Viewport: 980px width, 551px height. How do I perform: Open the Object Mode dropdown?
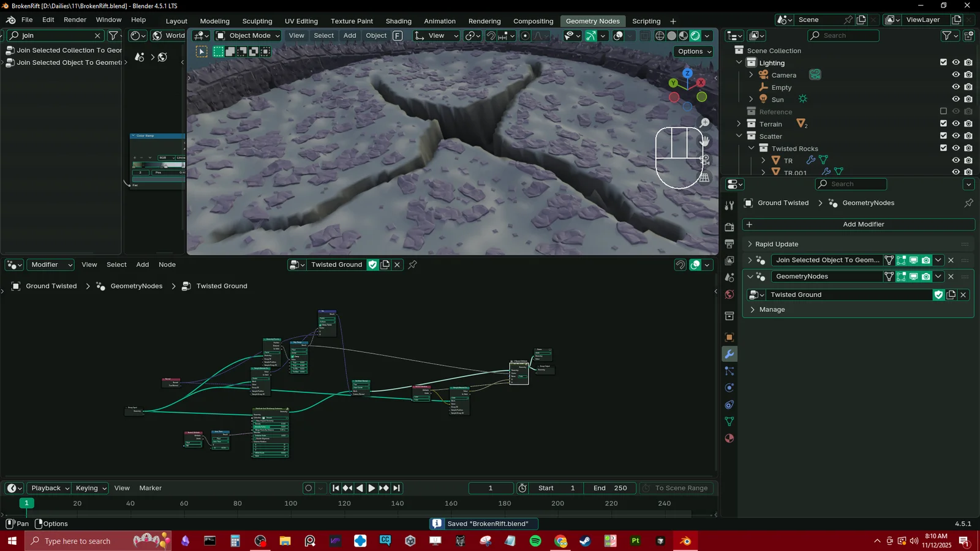click(x=248, y=36)
